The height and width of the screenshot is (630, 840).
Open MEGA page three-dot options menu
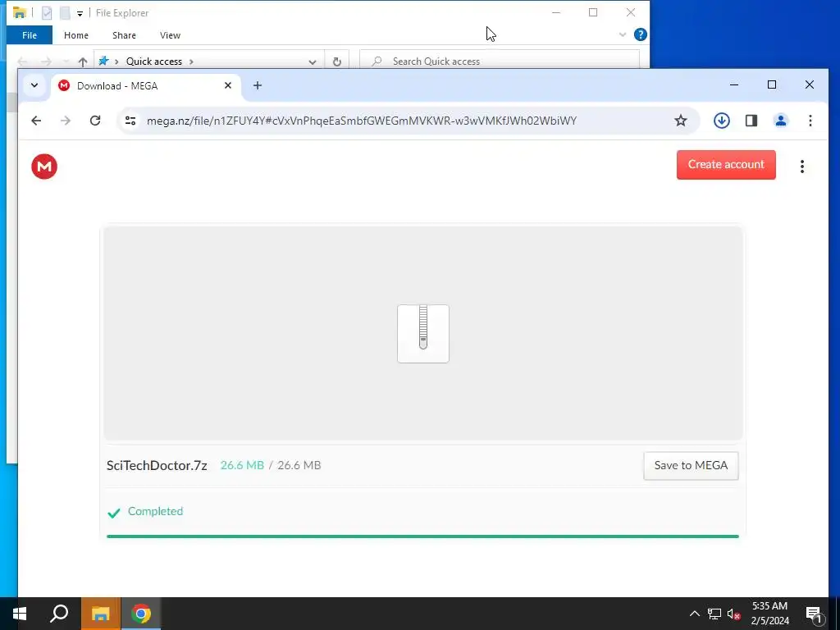point(802,167)
